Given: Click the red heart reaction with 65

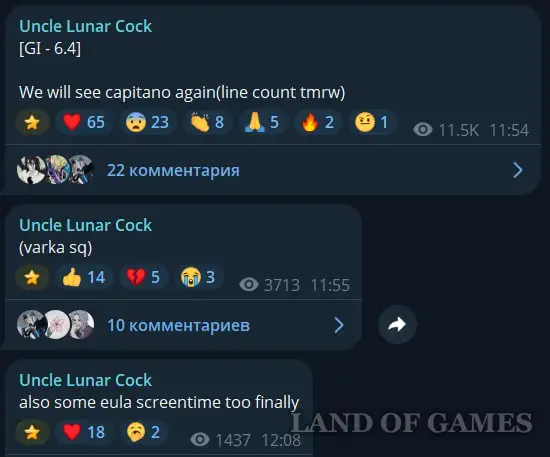Looking at the screenshot, I should 84,122.
